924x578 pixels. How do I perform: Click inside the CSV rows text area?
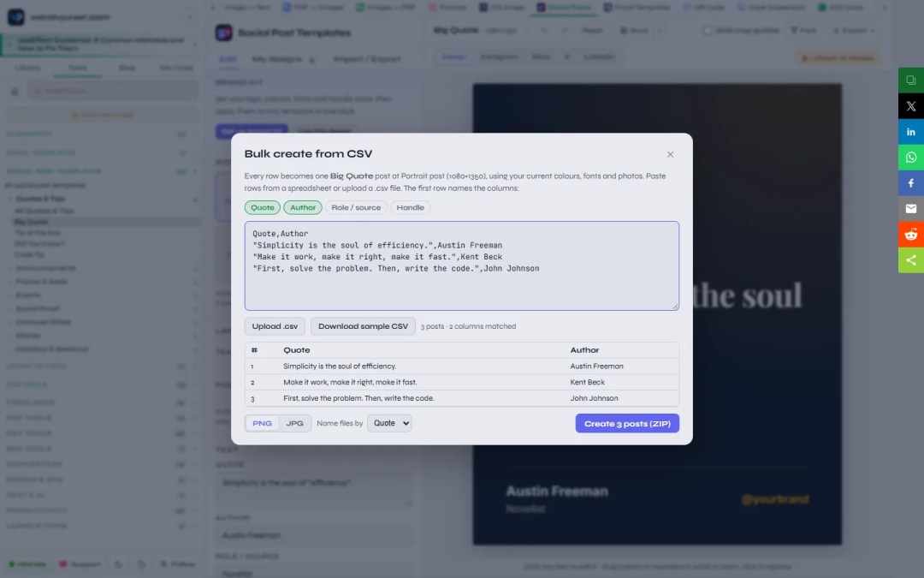click(x=462, y=266)
